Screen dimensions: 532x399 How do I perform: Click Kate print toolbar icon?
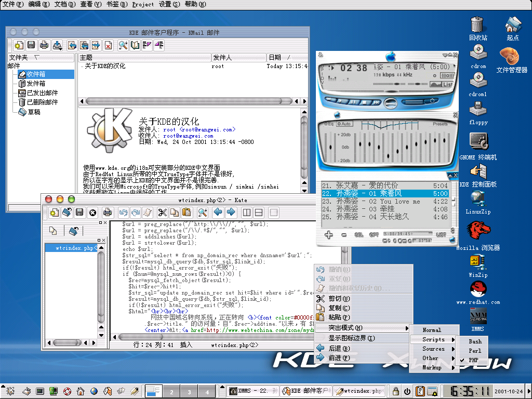pyautogui.click(x=107, y=212)
